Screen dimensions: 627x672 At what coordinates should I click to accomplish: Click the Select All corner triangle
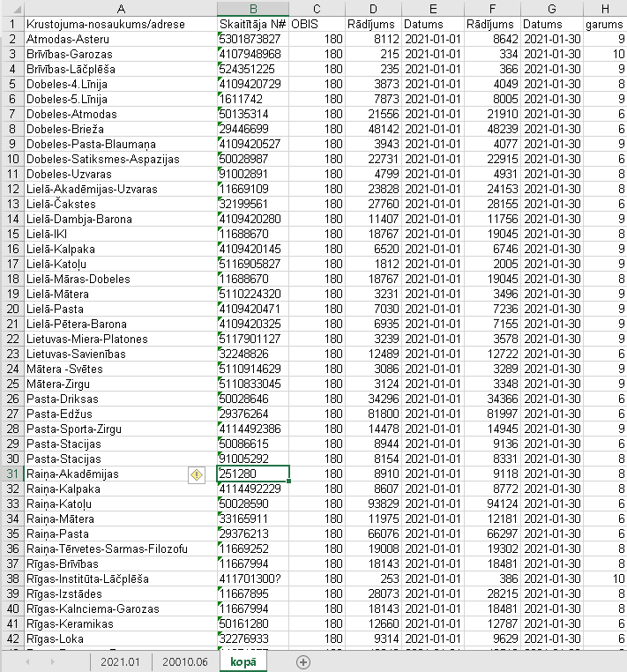11,8
